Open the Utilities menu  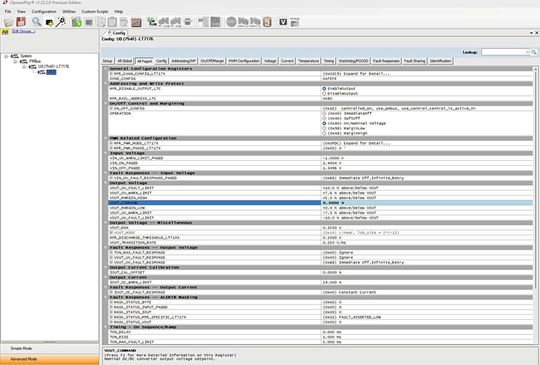(69, 11)
